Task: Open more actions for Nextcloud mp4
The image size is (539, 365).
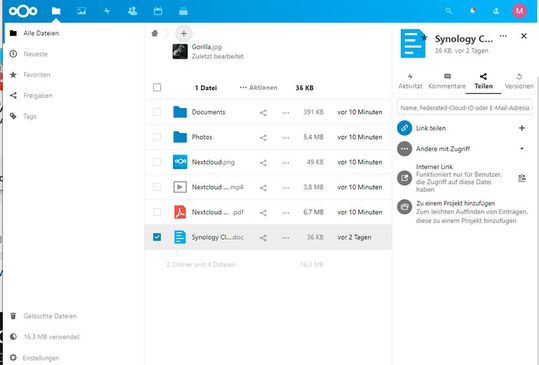Action: click(x=285, y=188)
